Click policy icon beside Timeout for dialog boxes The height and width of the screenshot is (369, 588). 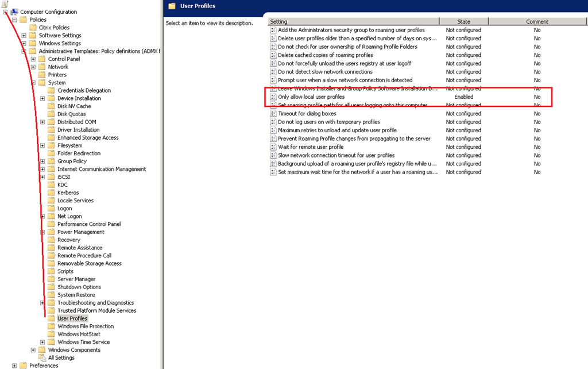tap(273, 114)
